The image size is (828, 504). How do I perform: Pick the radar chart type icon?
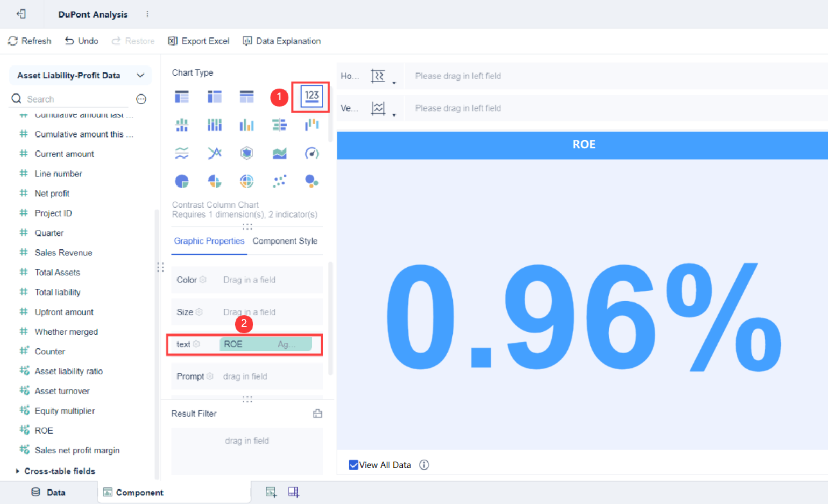247,153
